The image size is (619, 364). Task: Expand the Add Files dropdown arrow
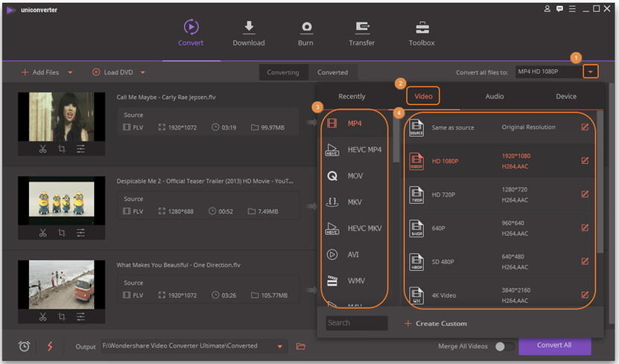point(70,72)
